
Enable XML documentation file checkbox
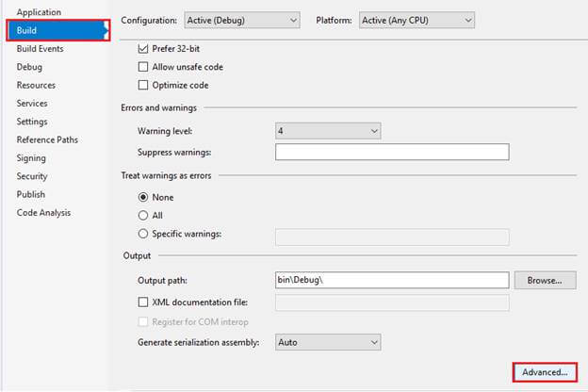click(x=143, y=302)
